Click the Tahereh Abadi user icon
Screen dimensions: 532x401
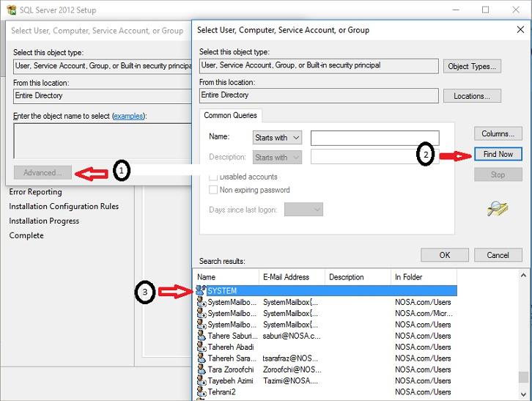202,347
